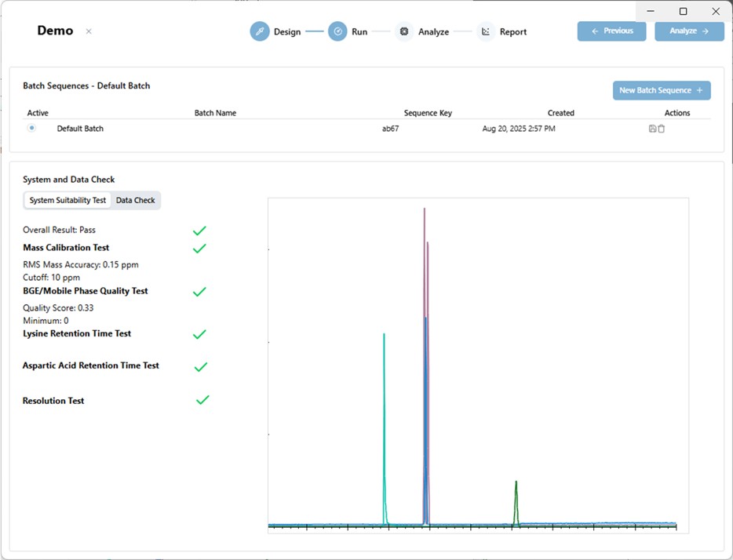Maximize the application window
Image resolution: width=733 pixels, height=560 pixels.
683,11
